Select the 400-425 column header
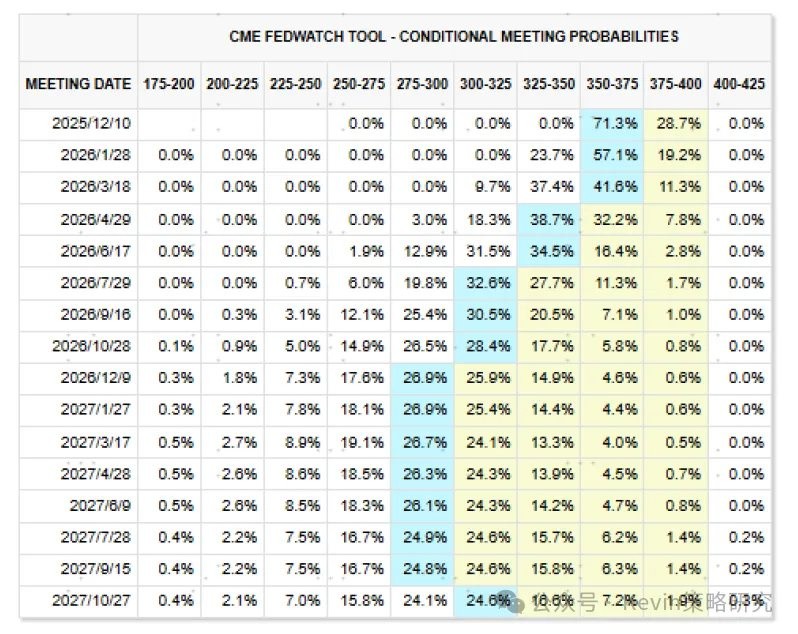 click(x=739, y=84)
